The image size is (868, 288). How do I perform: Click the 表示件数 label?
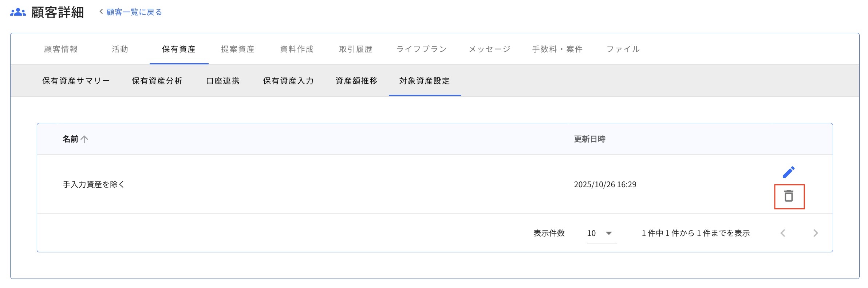click(549, 233)
